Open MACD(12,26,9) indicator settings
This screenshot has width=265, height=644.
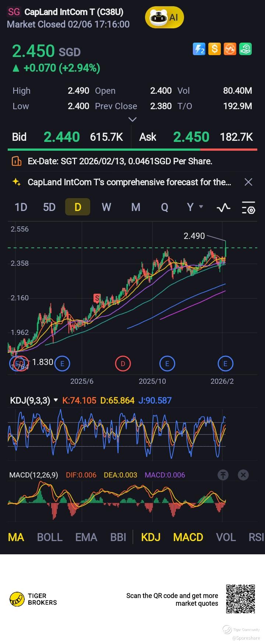(x=34, y=475)
